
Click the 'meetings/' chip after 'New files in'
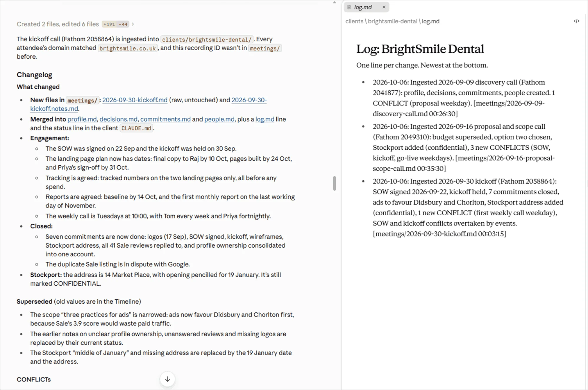82,100
